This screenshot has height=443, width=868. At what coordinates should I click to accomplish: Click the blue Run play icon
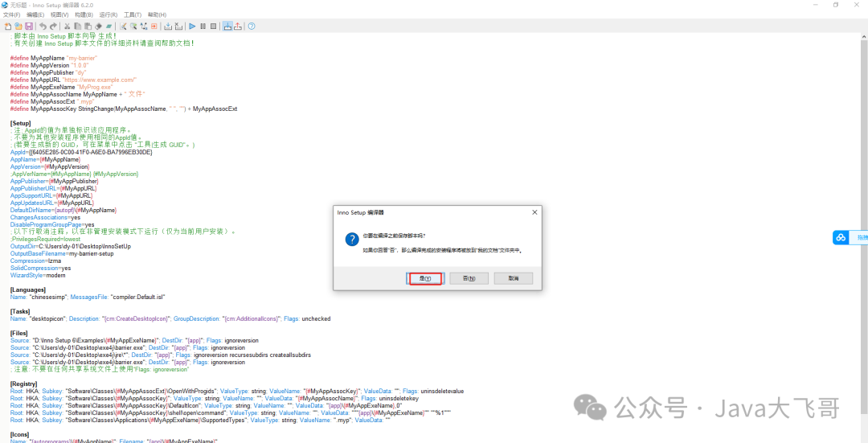click(192, 26)
